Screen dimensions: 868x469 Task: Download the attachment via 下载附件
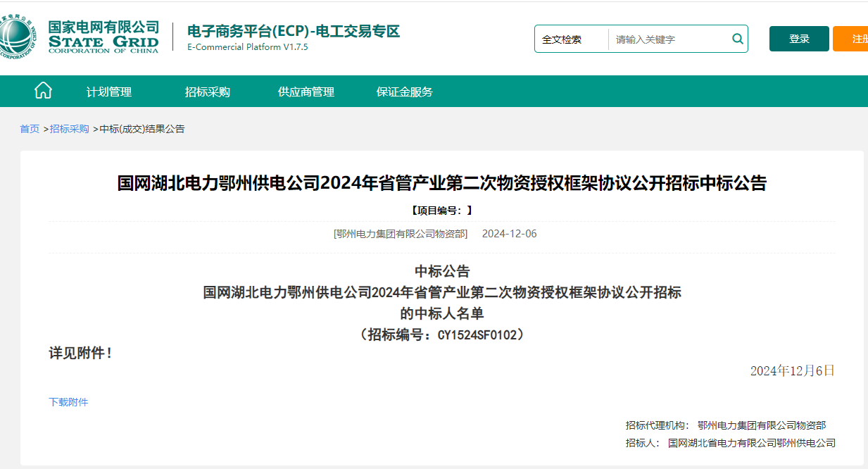(x=68, y=402)
